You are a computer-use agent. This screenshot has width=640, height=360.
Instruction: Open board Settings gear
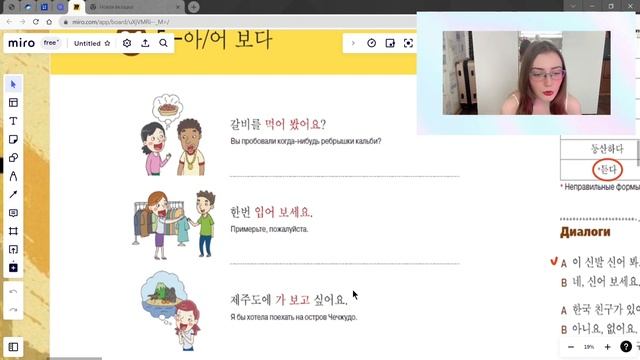pos(127,43)
